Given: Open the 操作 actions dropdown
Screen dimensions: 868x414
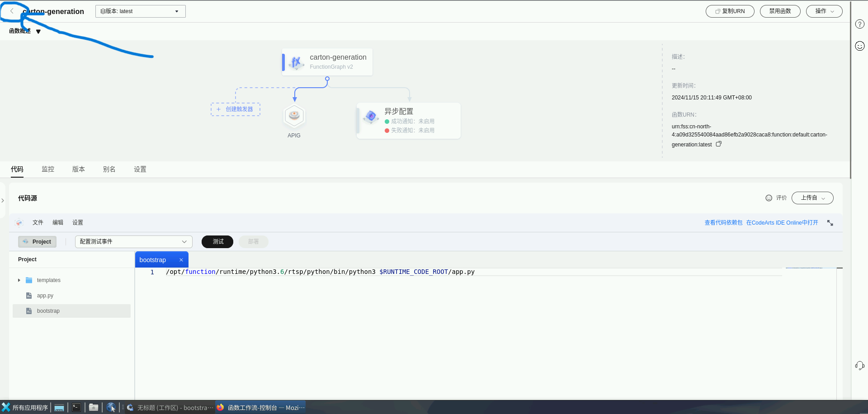Looking at the screenshot, I should (x=824, y=11).
